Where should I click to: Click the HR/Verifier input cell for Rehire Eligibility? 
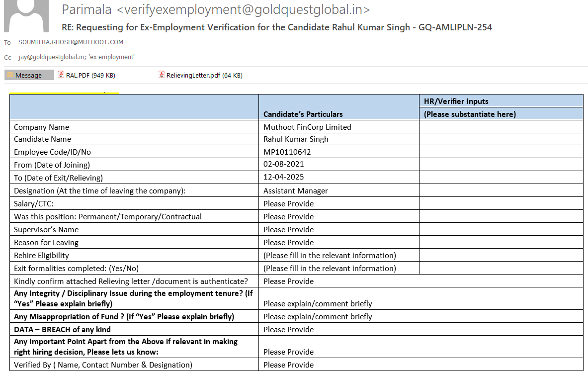pyautogui.click(x=501, y=256)
